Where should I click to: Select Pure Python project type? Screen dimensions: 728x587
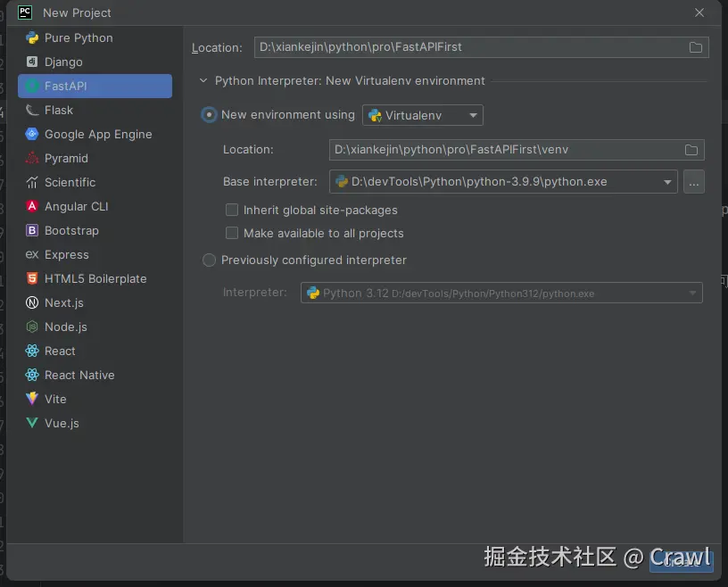tap(79, 38)
